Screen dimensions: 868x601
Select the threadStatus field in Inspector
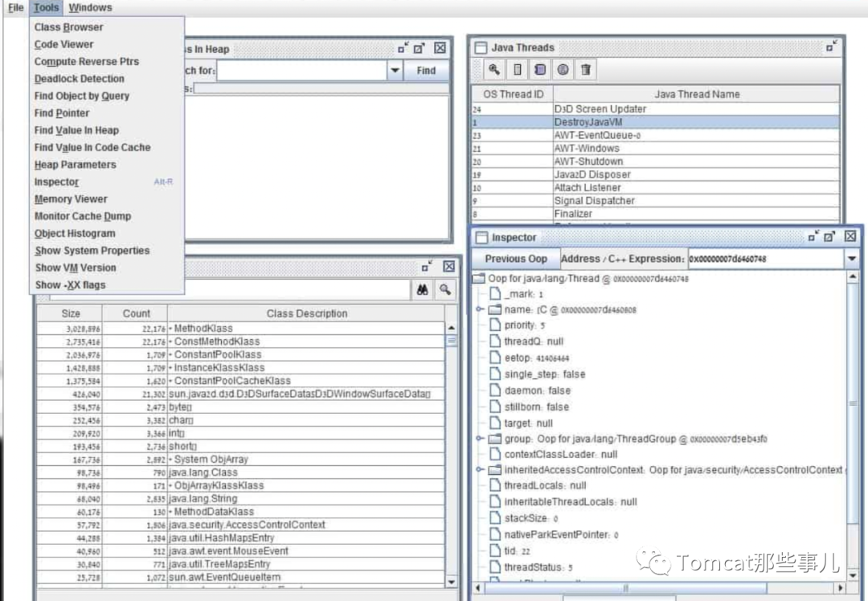538,567
